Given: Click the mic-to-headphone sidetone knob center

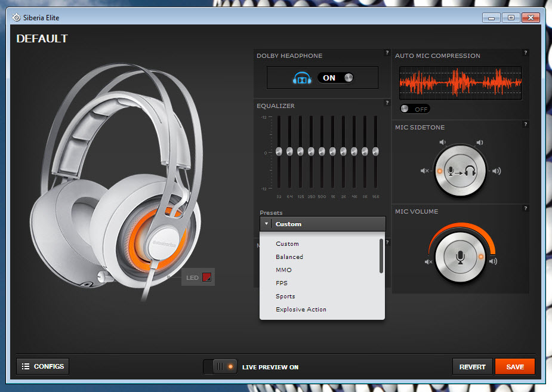Looking at the screenshot, I should click(x=461, y=171).
